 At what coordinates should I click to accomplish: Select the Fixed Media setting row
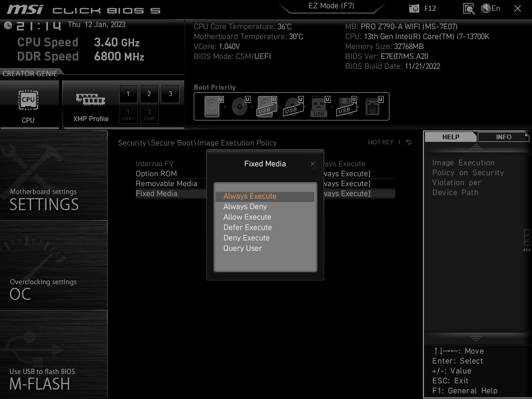tap(265, 194)
